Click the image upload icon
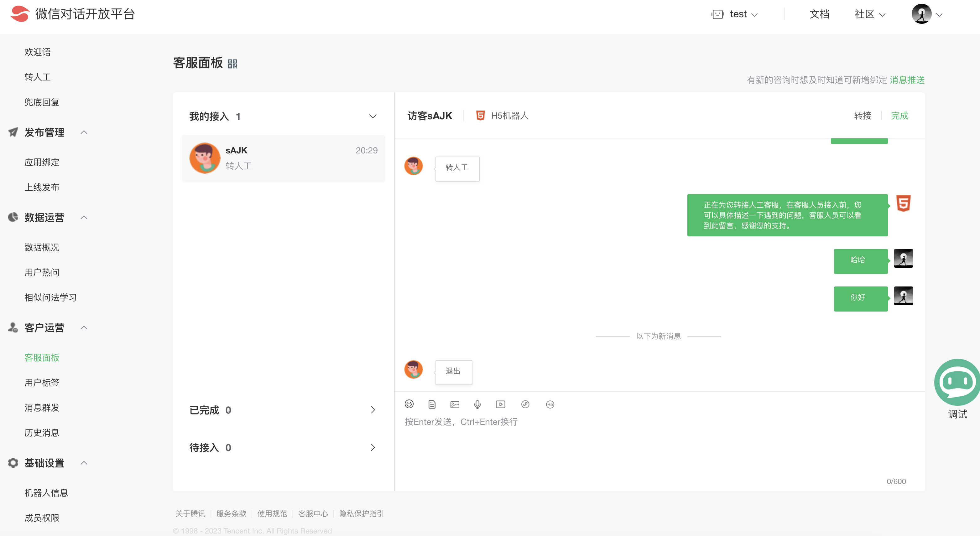The width and height of the screenshot is (980, 536). point(455,404)
